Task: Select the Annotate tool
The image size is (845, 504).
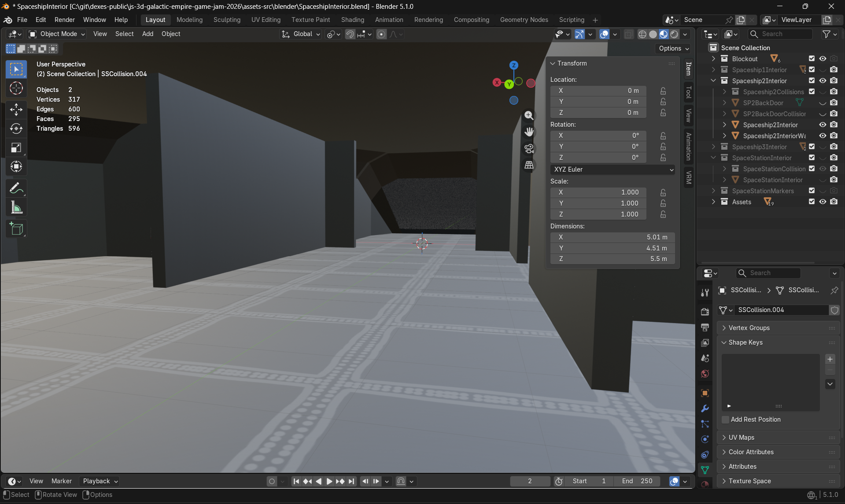Action: click(16, 188)
